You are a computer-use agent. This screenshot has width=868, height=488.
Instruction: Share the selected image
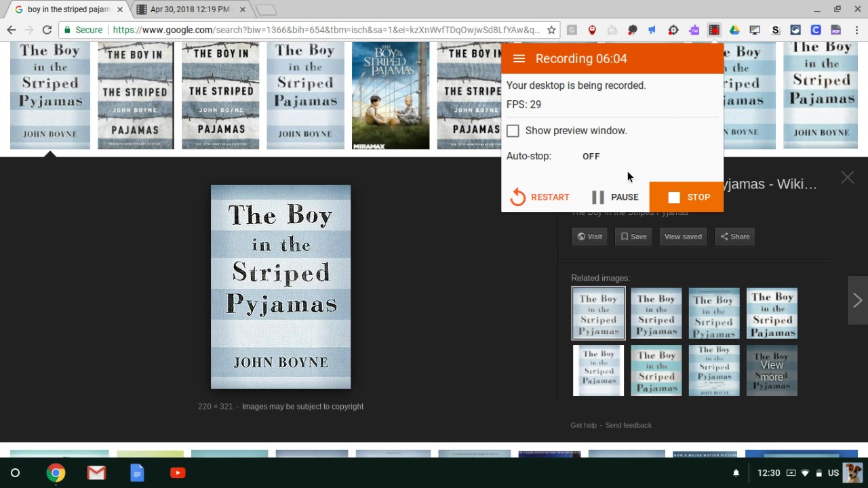[734, 237]
